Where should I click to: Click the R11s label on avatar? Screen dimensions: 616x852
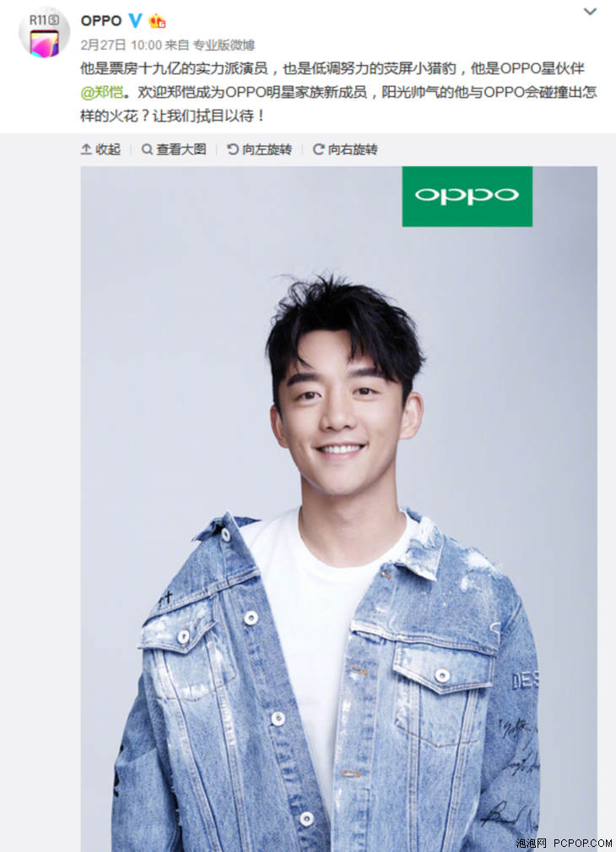point(44,20)
